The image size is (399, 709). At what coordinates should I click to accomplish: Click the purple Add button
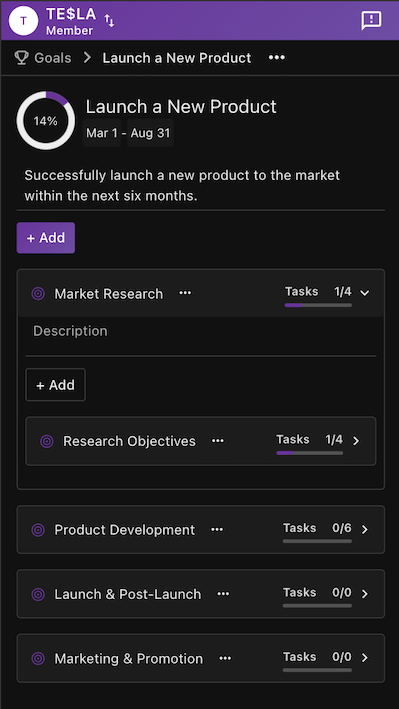(x=46, y=238)
